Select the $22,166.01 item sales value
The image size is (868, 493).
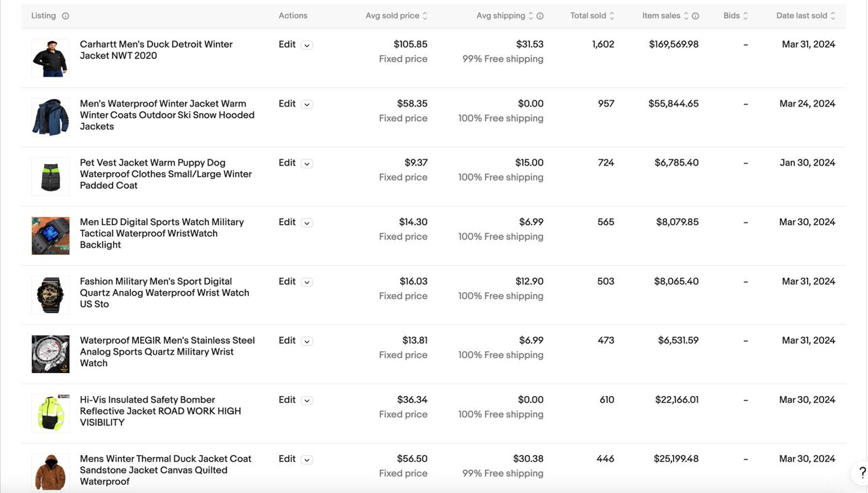677,399
